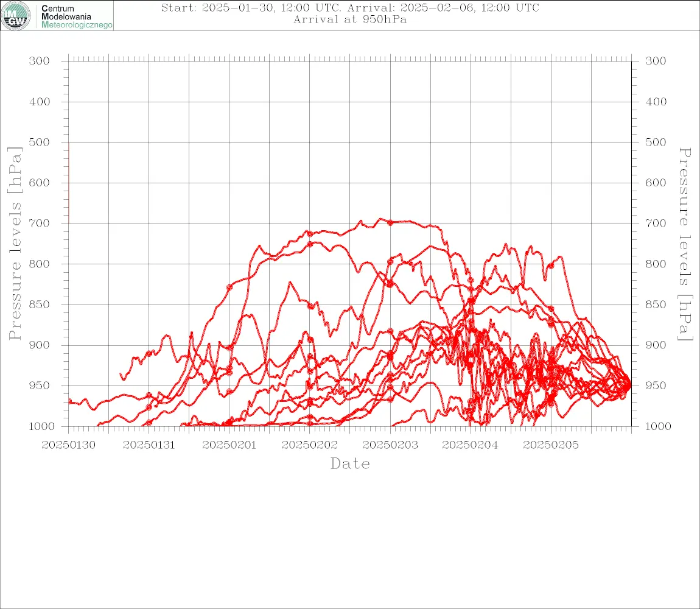This screenshot has width=700, height=609.
Task: Click the right axis 700 label
Action: [x=656, y=223]
